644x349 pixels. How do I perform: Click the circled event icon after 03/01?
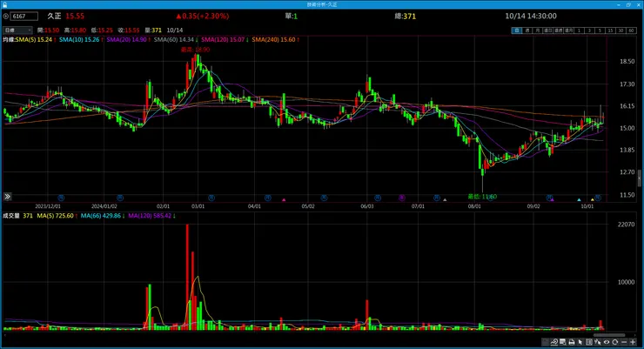tap(211, 198)
